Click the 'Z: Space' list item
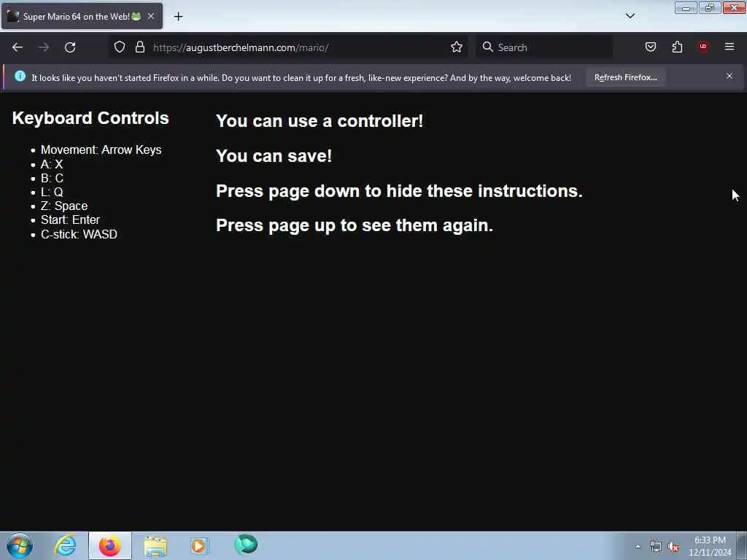The width and height of the screenshot is (747, 560). pos(64,206)
